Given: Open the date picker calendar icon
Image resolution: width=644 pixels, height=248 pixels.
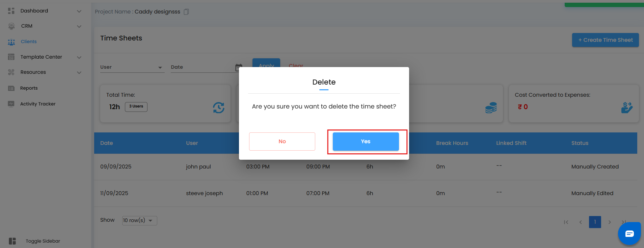Looking at the screenshot, I should click(x=238, y=67).
